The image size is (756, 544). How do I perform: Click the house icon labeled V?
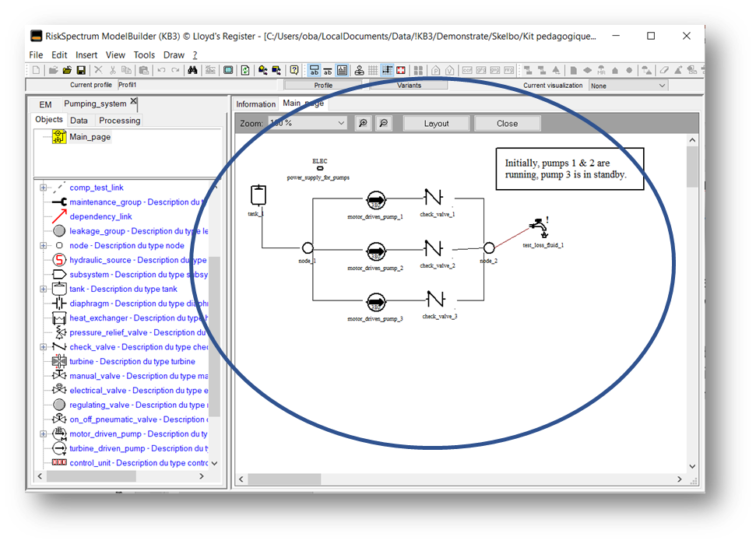[450, 70]
